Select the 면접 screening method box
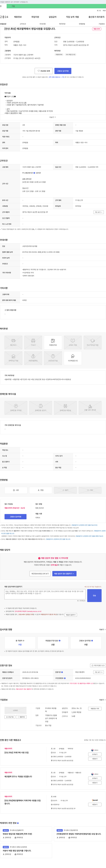This screenshot has height=868, width=106. (41, 490)
